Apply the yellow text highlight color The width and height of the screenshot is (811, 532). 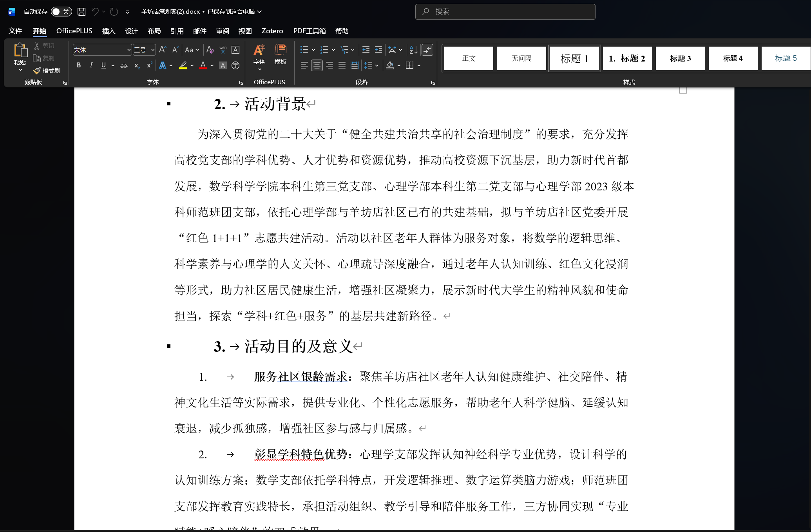(183, 65)
